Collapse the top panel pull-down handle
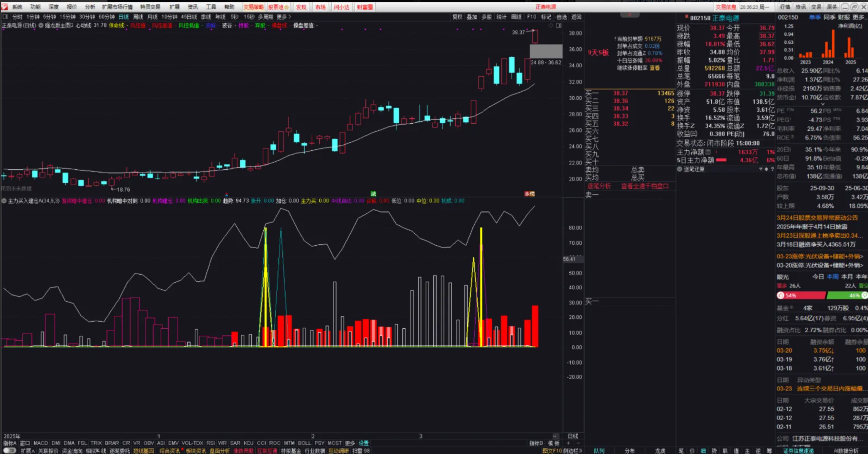Viewport: 868px width, 454px height. (630, 15)
